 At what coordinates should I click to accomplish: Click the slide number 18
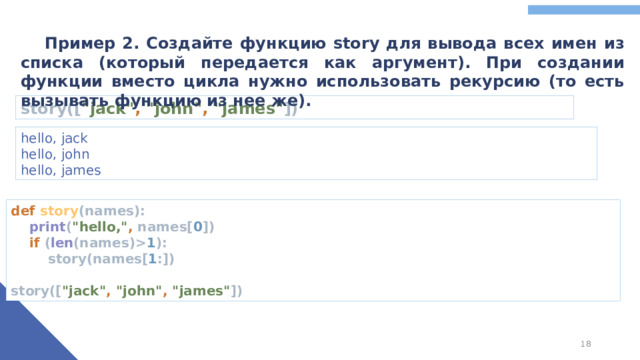pos(586,344)
